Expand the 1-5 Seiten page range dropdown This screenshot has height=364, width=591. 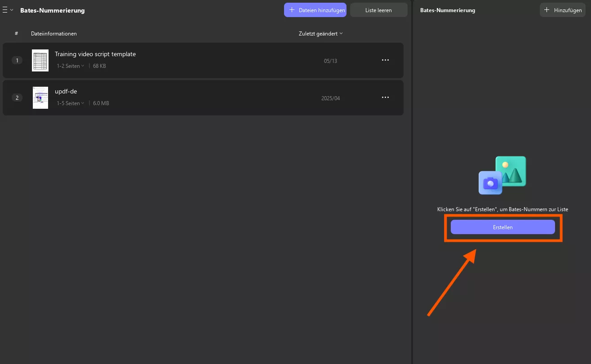pyautogui.click(x=71, y=103)
